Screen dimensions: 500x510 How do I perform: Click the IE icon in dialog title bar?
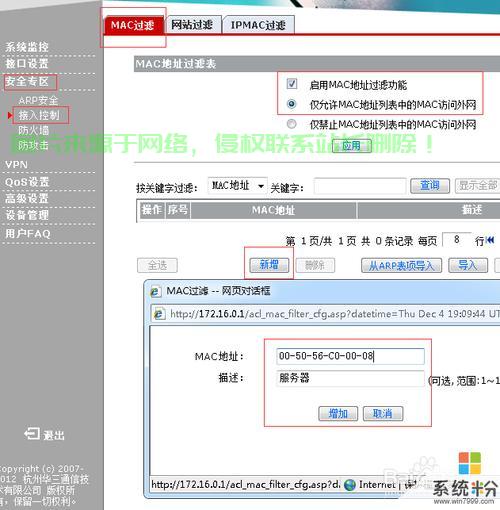(156, 292)
